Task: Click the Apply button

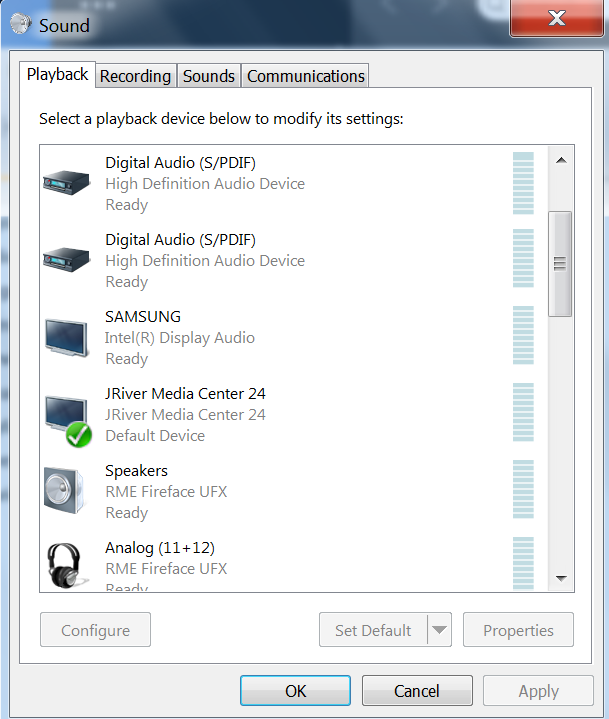Action: [x=538, y=691]
